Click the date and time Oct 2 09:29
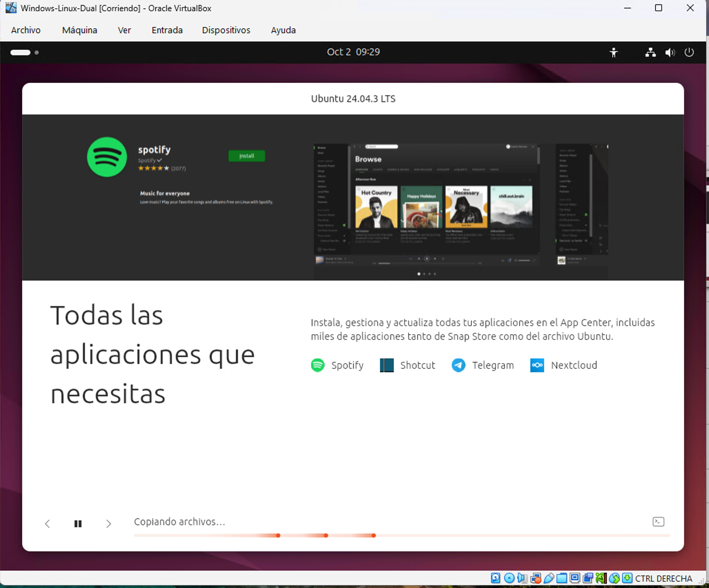This screenshot has width=709, height=588. click(x=353, y=52)
